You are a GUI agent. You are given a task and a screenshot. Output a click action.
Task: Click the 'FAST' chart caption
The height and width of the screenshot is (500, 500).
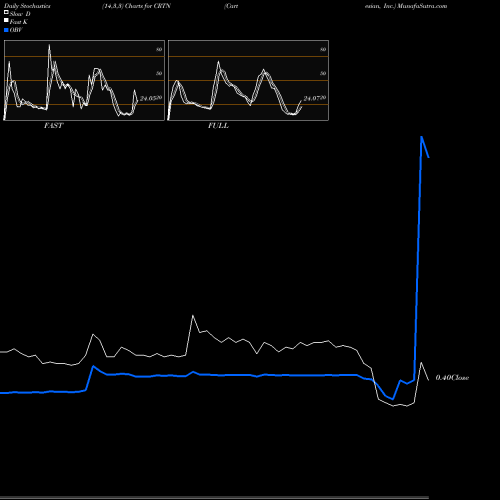coord(53,126)
